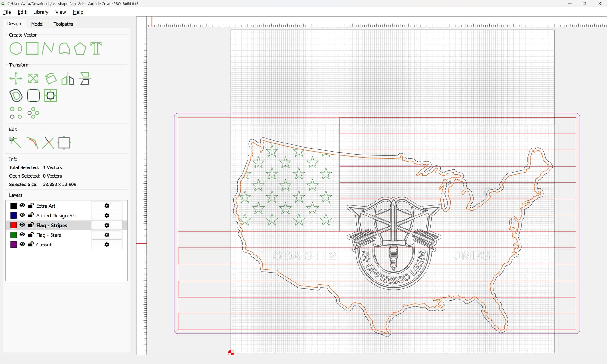Activate the Rotate transform tool
This screenshot has height=364, width=607.
coord(51,78)
